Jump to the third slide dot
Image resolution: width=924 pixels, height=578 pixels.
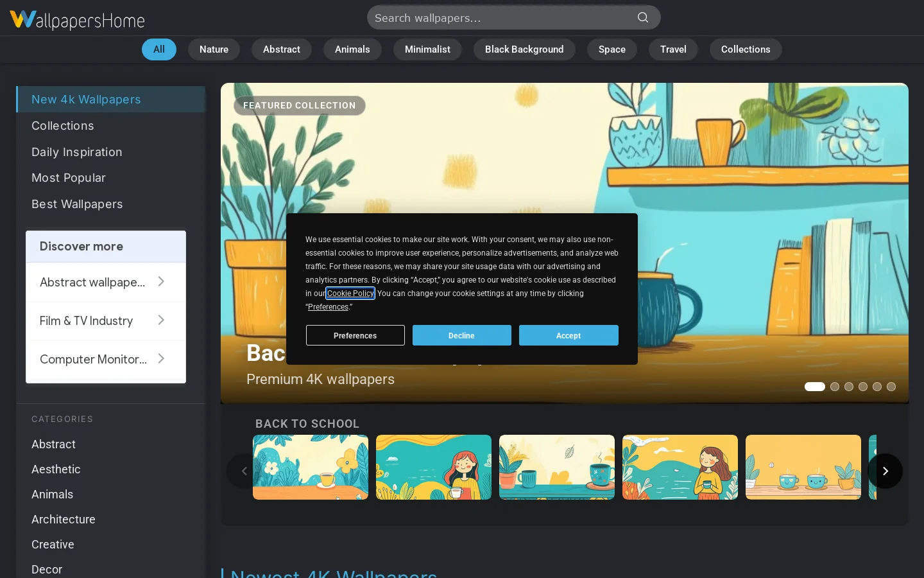[849, 387]
